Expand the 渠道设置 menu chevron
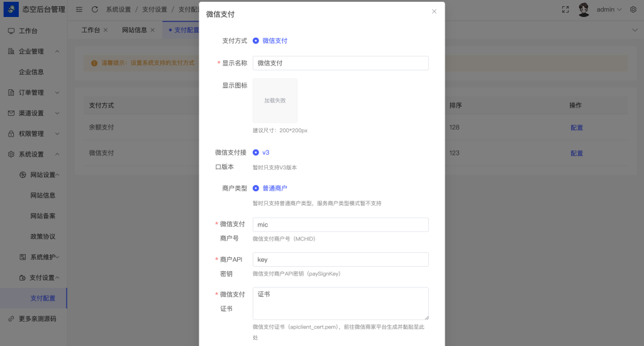Image resolution: width=644 pixels, height=346 pixels. click(57, 113)
